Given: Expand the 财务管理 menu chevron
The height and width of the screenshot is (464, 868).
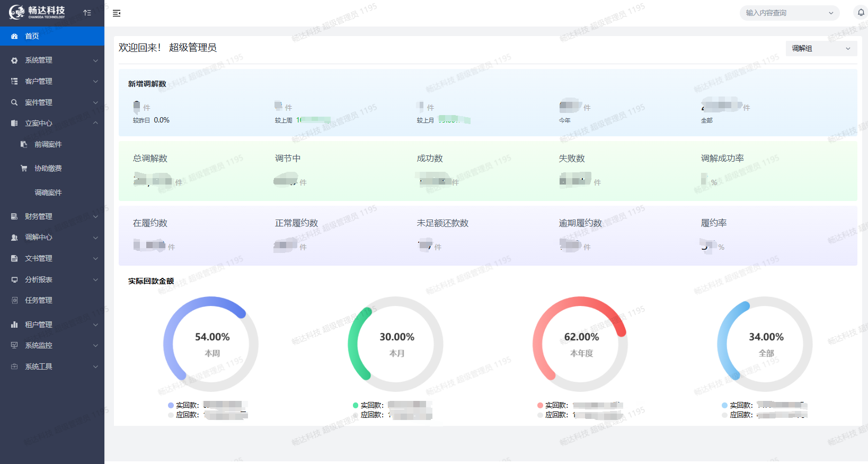Looking at the screenshot, I should [x=95, y=216].
